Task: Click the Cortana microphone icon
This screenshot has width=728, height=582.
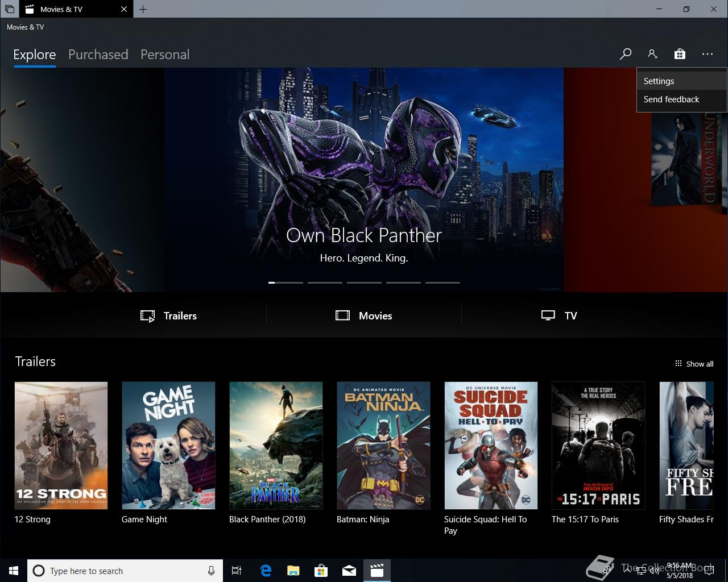Action: (211, 571)
